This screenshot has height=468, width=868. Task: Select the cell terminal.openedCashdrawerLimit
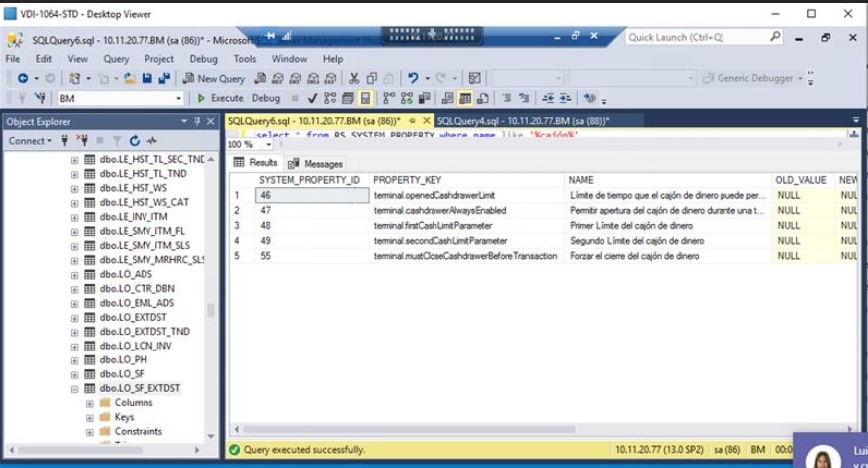(x=466, y=195)
